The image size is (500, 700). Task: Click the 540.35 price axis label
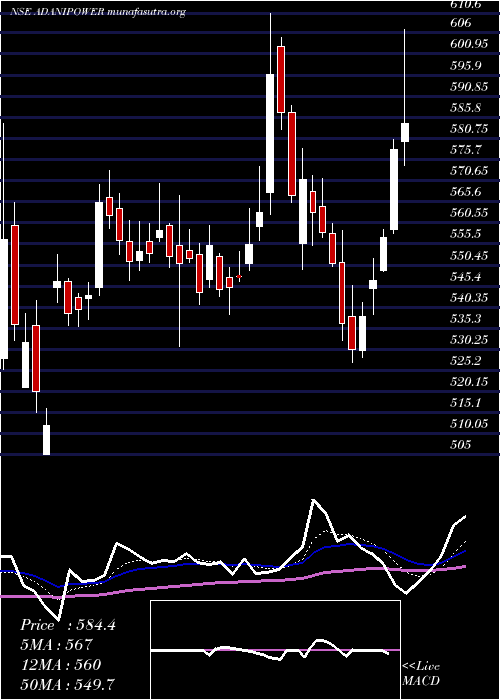click(x=469, y=298)
